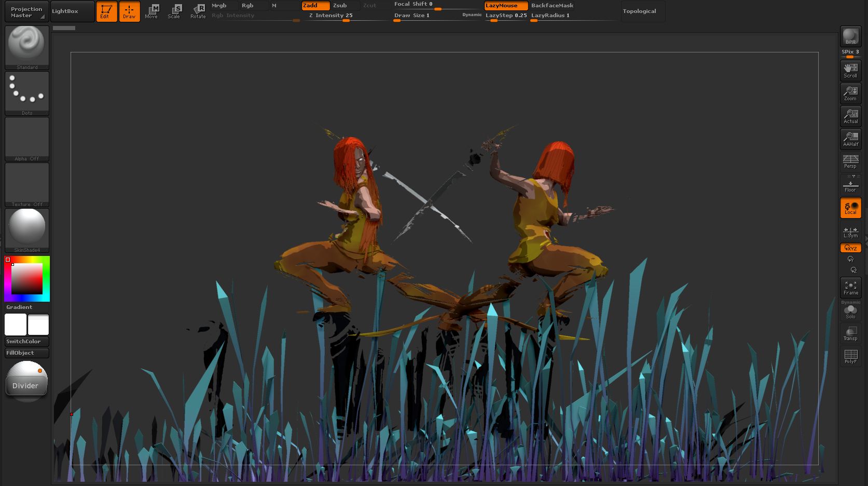Click the SwitchColor button
The height and width of the screenshot is (486, 868).
click(x=27, y=342)
